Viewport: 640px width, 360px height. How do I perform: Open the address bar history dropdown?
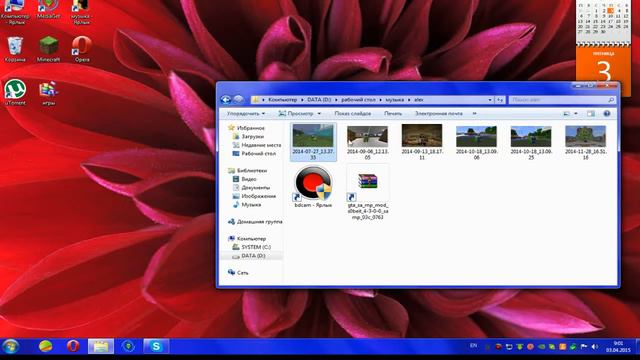point(490,100)
